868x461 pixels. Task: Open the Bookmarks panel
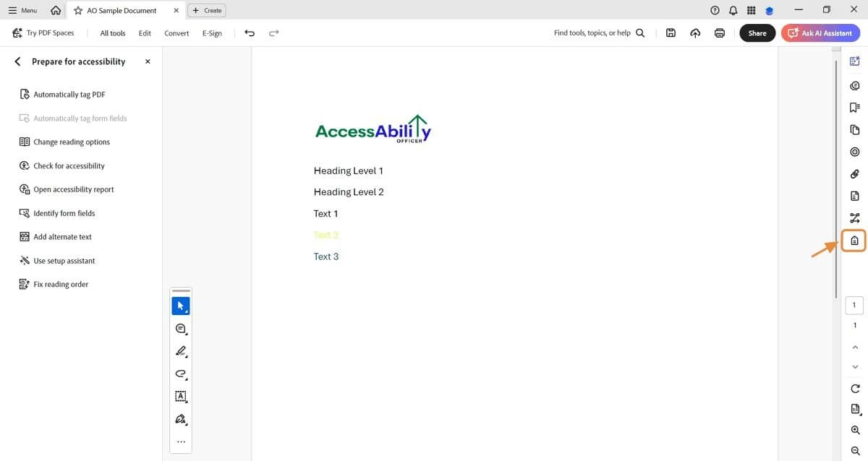[854, 107]
